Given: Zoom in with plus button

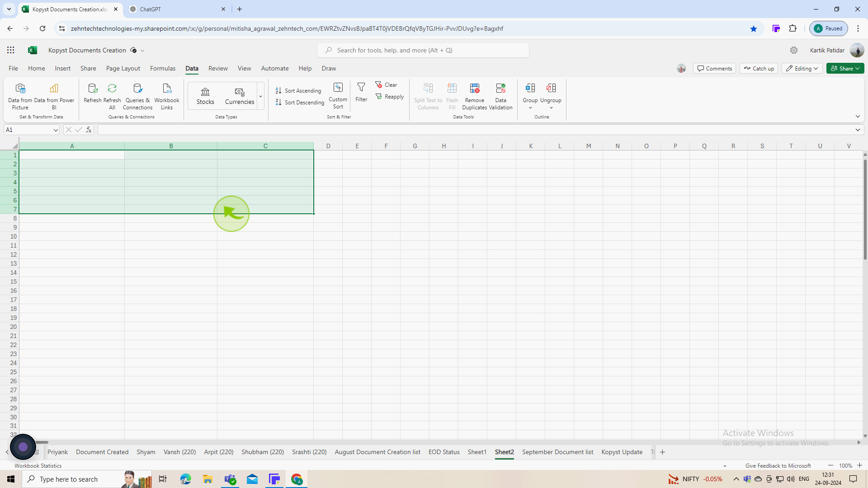Looking at the screenshot, I should pos(859,465).
